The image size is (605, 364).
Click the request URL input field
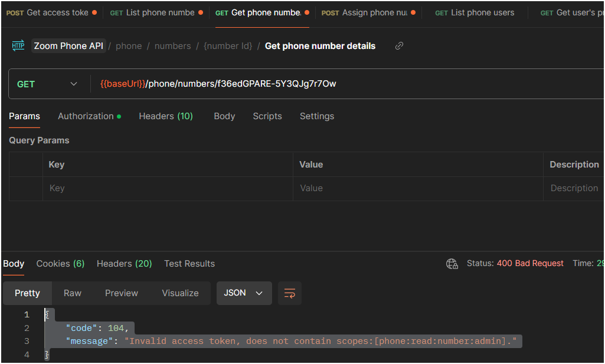tap(347, 84)
